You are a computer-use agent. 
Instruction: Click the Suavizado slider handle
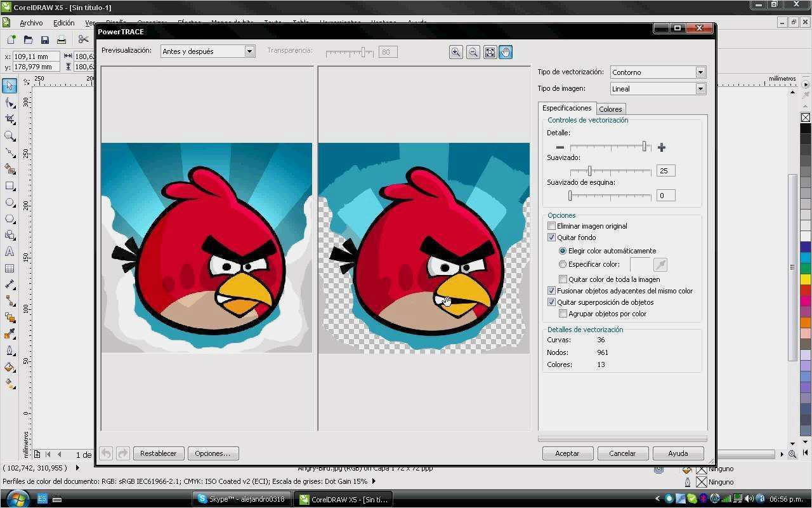[x=589, y=171]
